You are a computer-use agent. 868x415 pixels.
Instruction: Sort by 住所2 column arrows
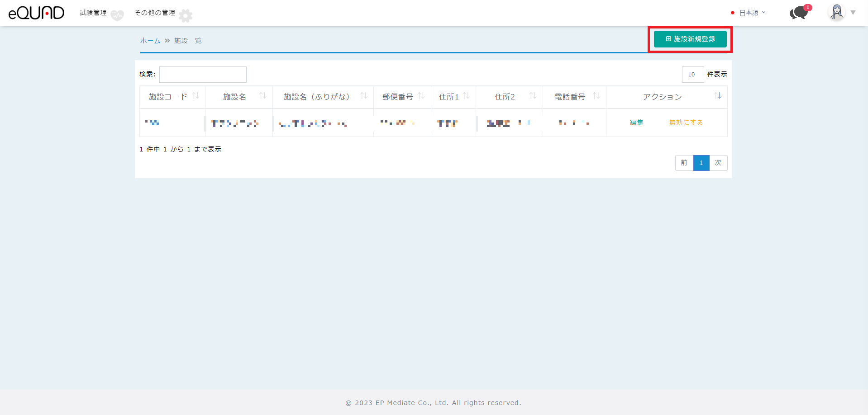[x=533, y=96]
